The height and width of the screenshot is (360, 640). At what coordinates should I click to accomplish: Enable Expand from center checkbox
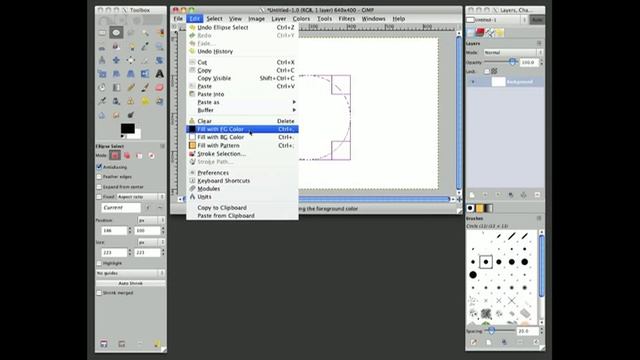coord(99,187)
